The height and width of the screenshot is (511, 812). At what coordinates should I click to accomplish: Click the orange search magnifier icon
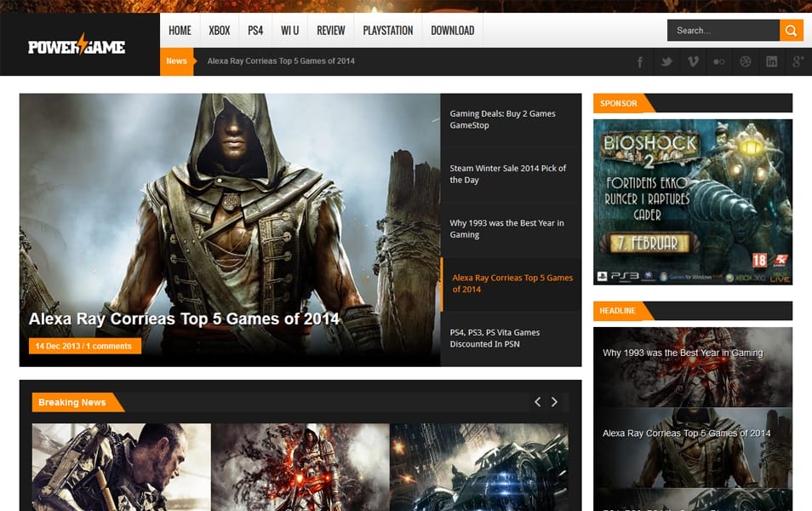(791, 30)
